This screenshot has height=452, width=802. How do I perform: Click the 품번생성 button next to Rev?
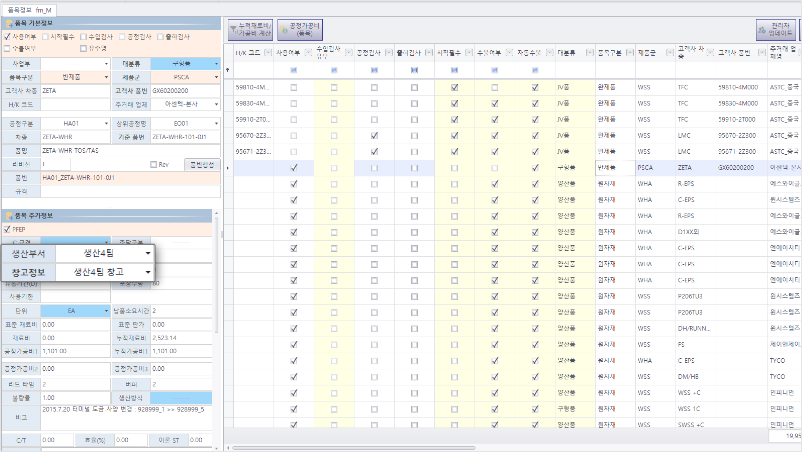[202, 165]
